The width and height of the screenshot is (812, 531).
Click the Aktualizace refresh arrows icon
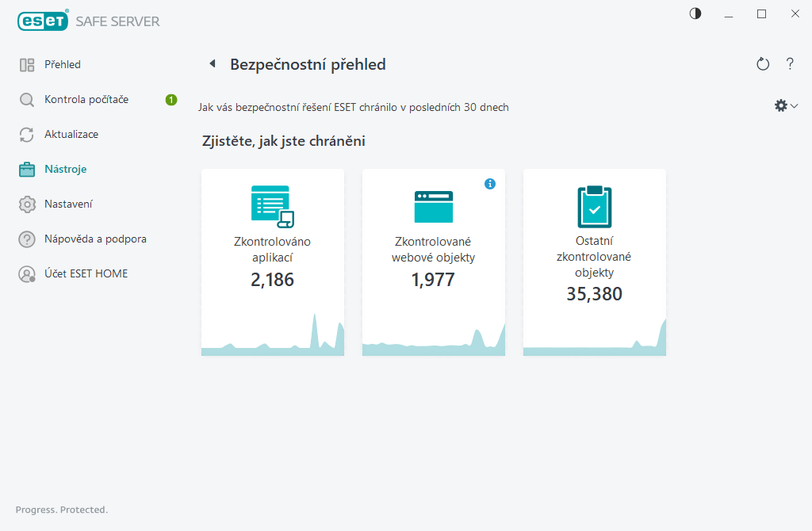pos(27,135)
